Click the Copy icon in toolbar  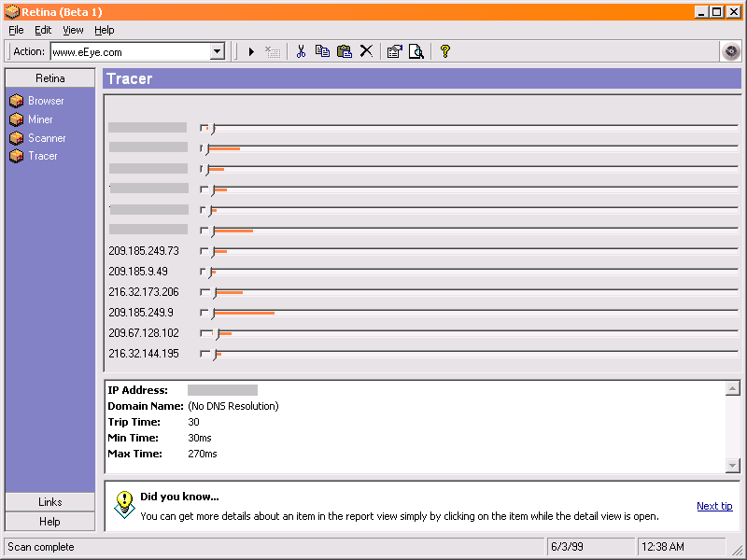[x=322, y=51]
